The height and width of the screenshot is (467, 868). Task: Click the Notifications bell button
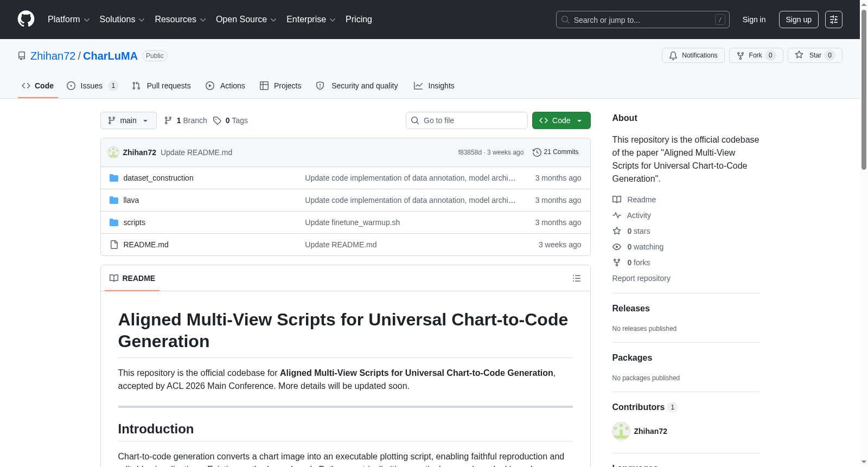click(x=693, y=55)
